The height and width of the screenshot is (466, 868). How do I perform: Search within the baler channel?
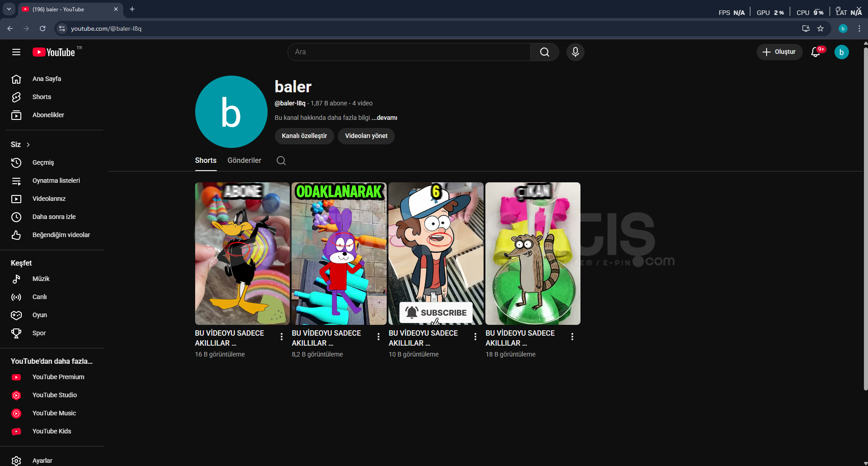[281, 161]
